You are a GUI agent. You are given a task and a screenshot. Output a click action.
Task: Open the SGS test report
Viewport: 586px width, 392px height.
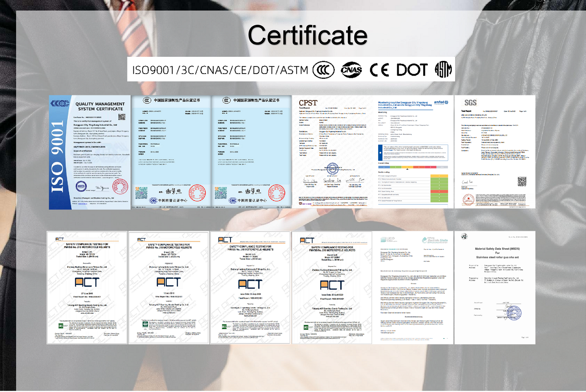point(495,152)
